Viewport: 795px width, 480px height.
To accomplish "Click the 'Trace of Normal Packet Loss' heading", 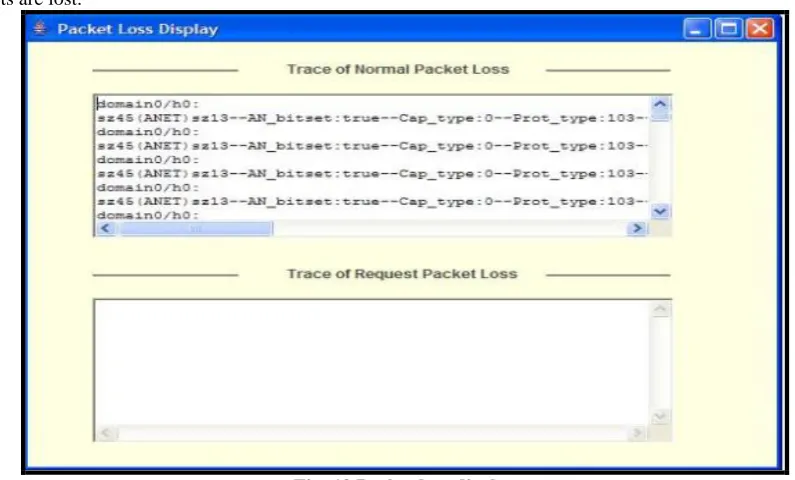I will click(398, 69).
